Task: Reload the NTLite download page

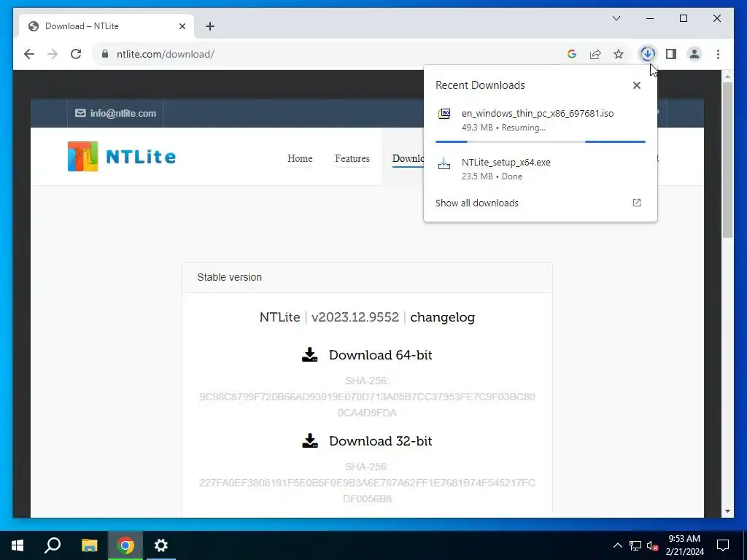Action: pyautogui.click(x=76, y=54)
